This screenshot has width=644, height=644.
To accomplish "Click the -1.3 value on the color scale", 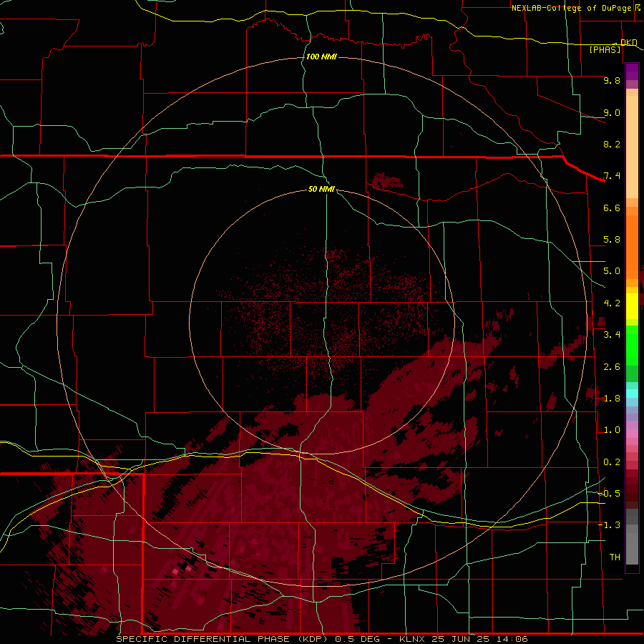I will 609,525.
